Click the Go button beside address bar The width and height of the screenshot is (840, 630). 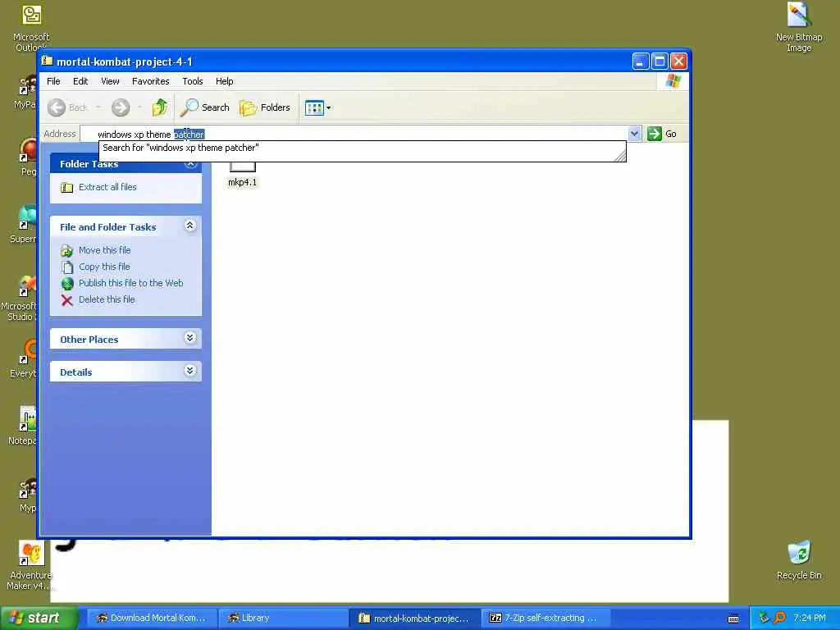click(662, 134)
